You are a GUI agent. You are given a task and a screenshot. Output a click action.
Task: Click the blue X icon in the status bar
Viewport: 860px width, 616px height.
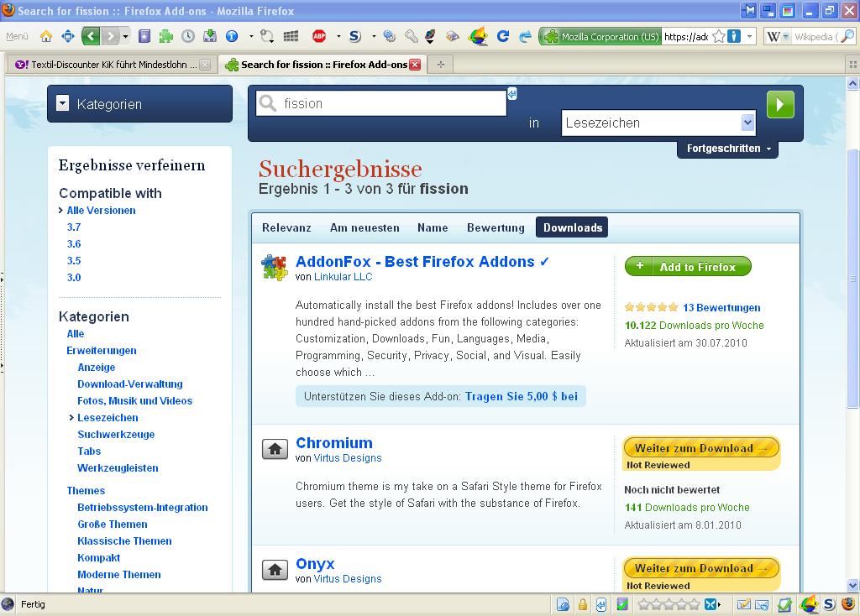pyautogui.click(x=711, y=604)
